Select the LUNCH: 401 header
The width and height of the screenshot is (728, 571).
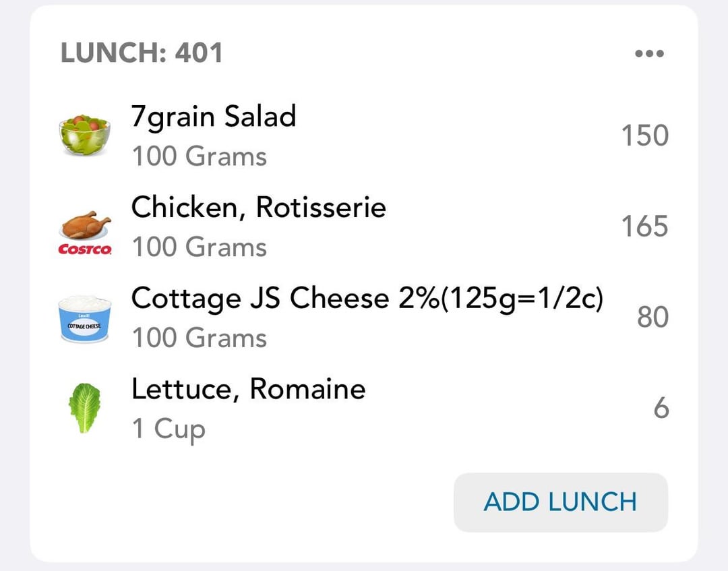coord(142,53)
